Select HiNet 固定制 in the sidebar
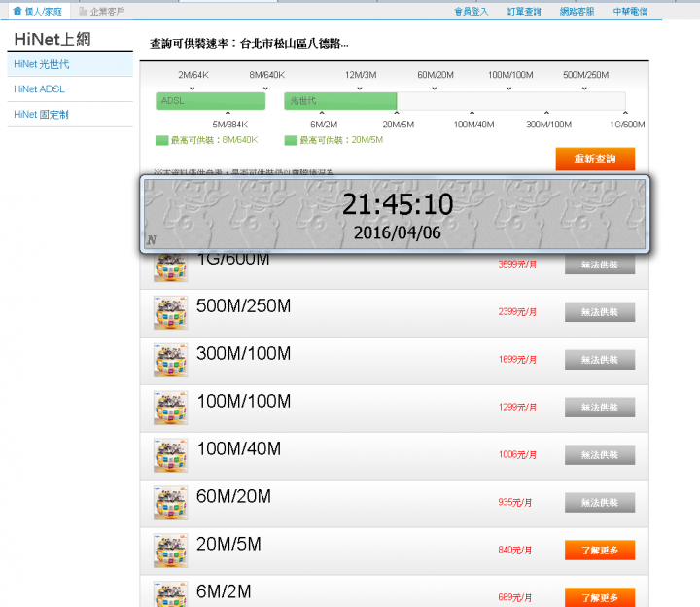This screenshot has width=700, height=607. click(70, 115)
